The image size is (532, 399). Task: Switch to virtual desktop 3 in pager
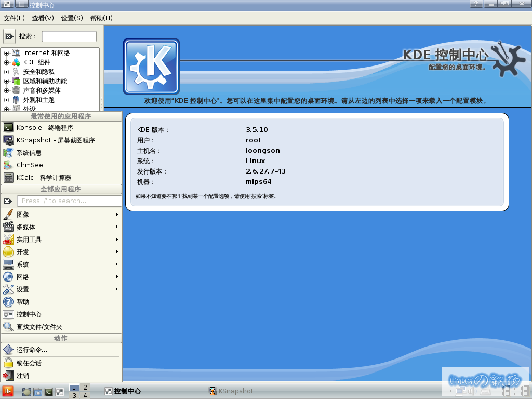(x=74, y=395)
